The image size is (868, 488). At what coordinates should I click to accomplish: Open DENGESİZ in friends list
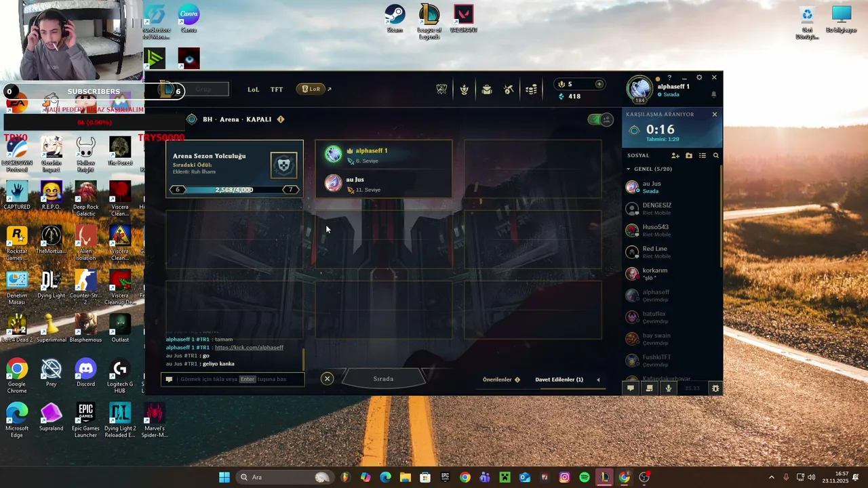[x=671, y=209]
